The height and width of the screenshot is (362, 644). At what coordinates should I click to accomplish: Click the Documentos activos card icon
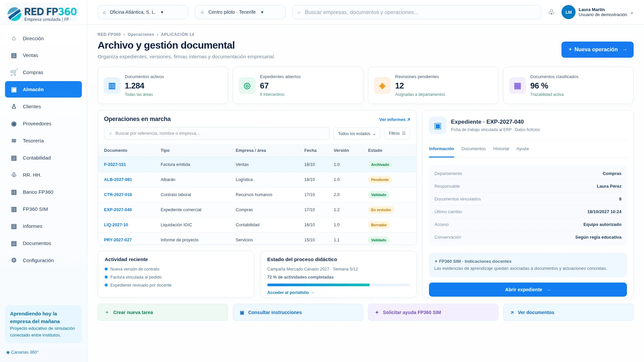click(112, 86)
